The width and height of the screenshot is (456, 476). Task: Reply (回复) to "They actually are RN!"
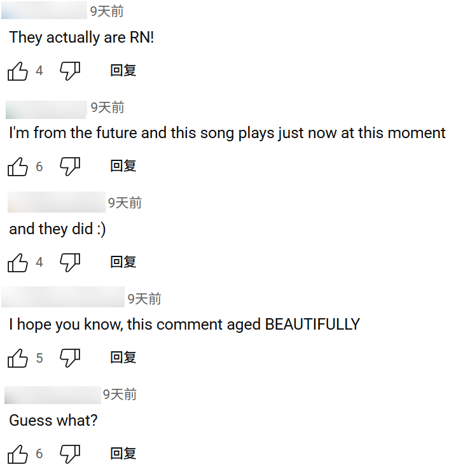coord(123,71)
